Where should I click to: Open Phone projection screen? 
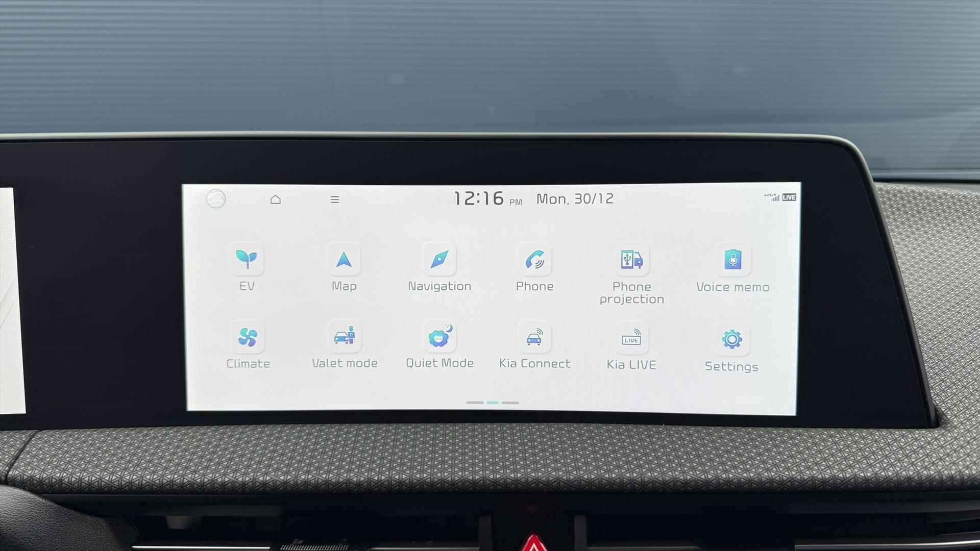[631, 272]
